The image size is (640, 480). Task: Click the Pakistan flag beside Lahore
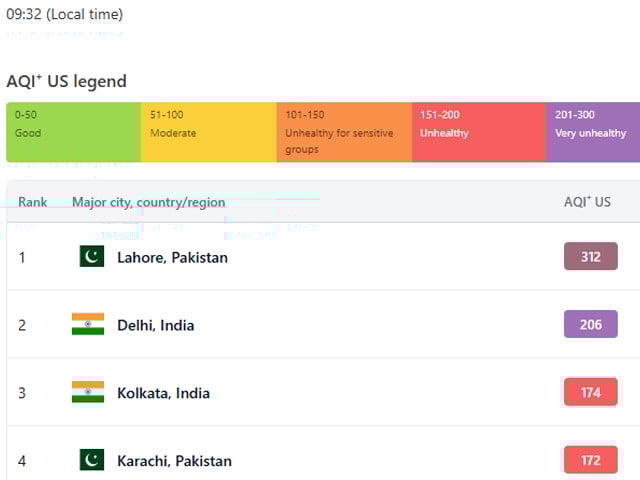click(91, 257)
